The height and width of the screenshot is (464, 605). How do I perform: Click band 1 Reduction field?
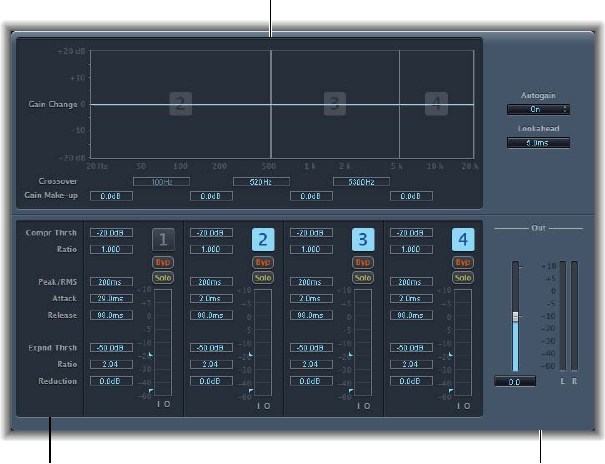pyautogui.click(x=111, y=381)
